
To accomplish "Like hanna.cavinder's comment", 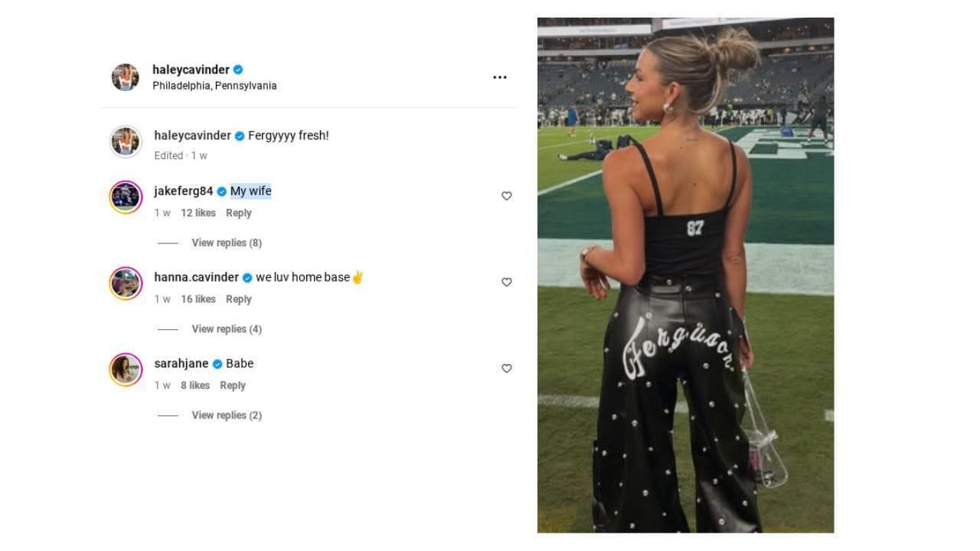I will coord(506,282).
